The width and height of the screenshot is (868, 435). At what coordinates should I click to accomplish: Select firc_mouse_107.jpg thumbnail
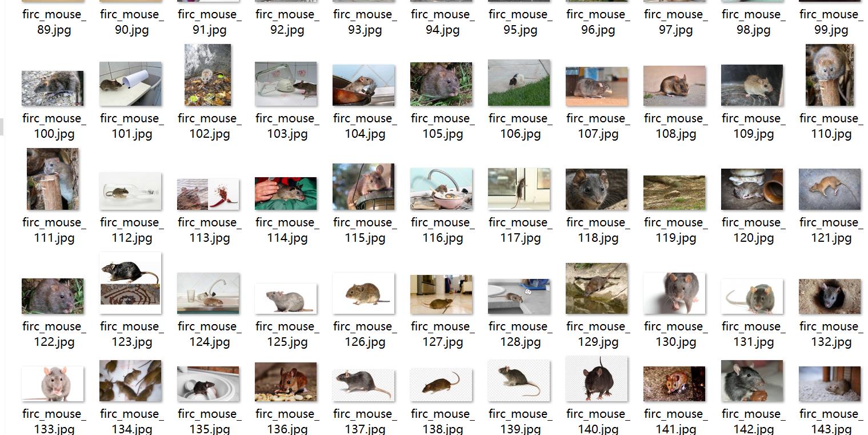point(597,86)
